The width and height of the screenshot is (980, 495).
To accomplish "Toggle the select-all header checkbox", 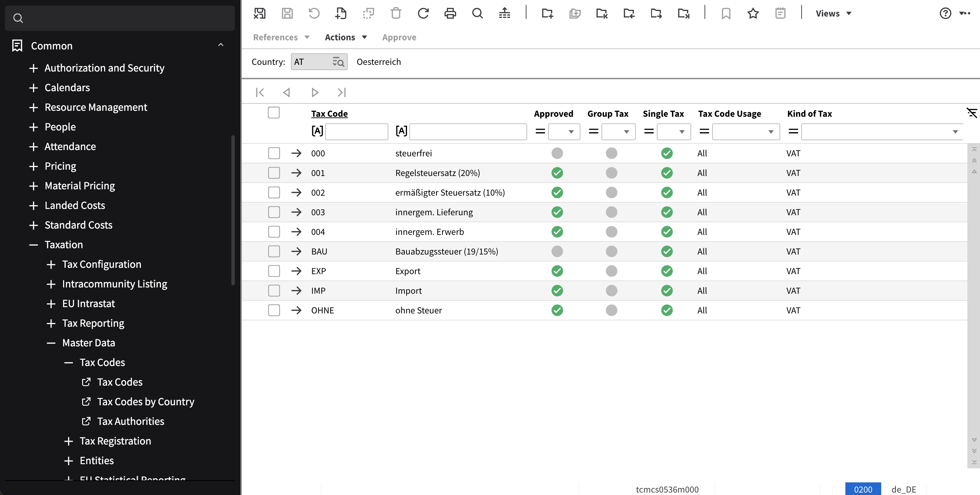I will click(273, 113).
